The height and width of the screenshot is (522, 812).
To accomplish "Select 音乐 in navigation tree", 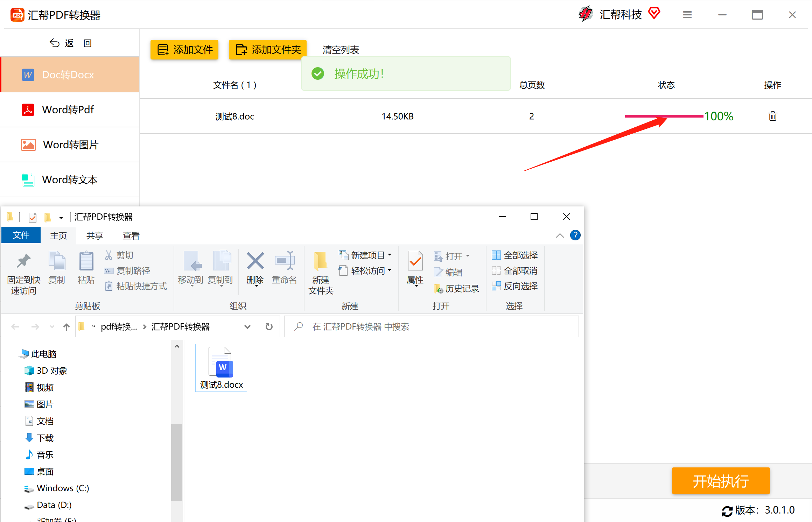I will click(x=39, y=455).
